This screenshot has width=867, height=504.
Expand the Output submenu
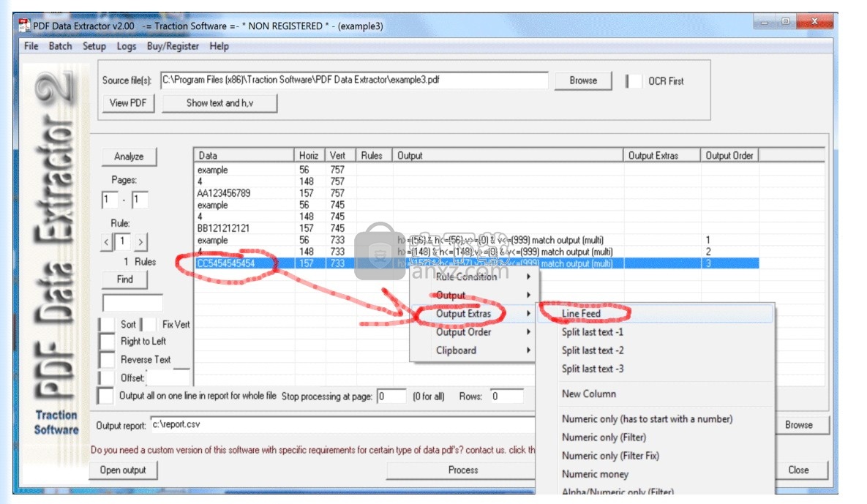pyautogui.click(x=473, y=295)
